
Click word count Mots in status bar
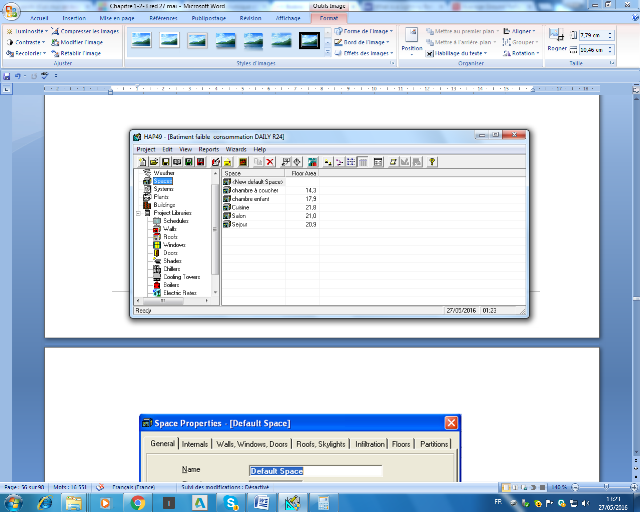point(70,487)
